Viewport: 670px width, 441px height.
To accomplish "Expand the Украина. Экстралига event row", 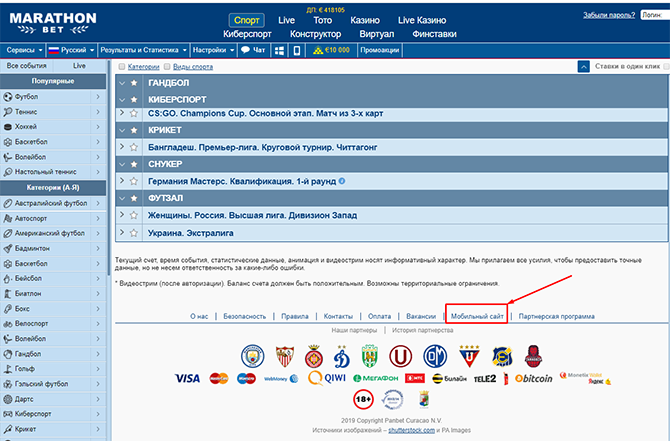I will [x=122, y=232].
